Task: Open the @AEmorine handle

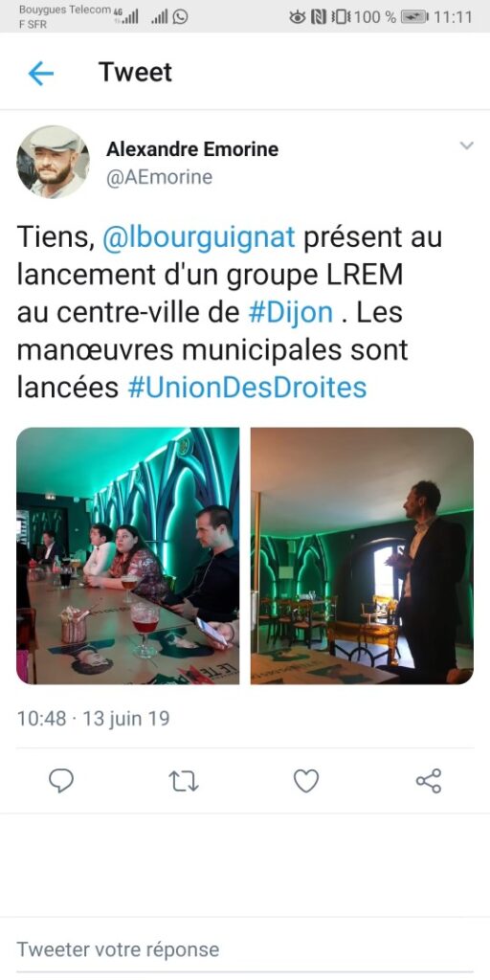Action: [160, 177]
